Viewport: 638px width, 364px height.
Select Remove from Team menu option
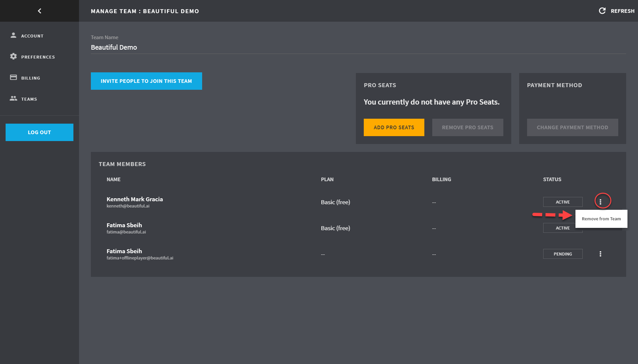(x=601, y=219)
